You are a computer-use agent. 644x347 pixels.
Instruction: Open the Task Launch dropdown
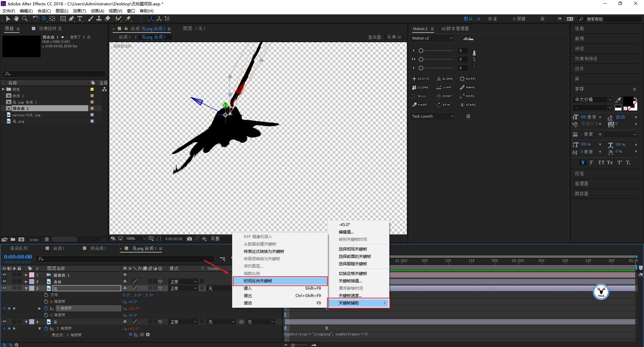(432, 116)
